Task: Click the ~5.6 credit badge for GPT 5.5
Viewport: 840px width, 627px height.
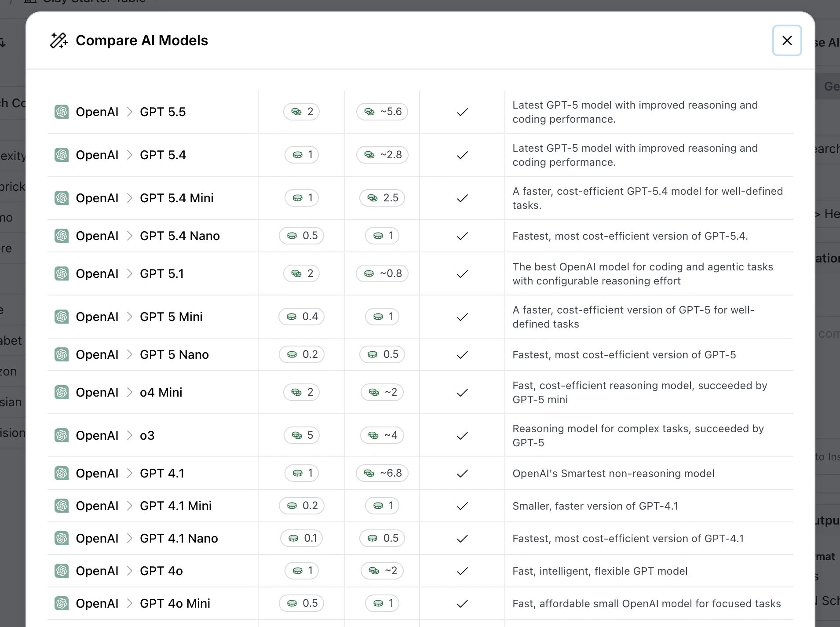Action: coord(382,112)
